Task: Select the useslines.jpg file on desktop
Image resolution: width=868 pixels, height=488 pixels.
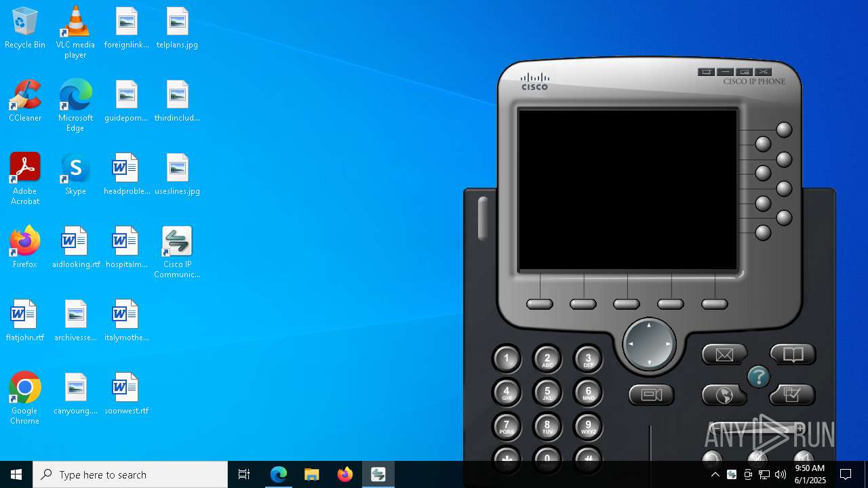Action: click(x=177, y=175)
